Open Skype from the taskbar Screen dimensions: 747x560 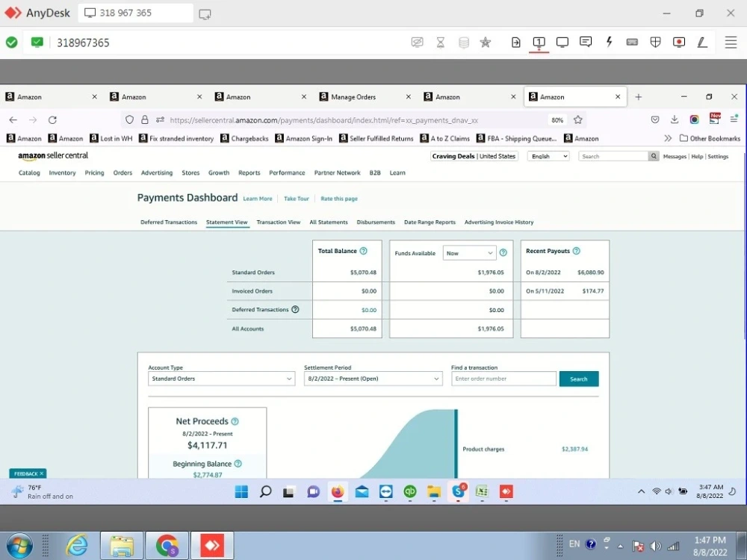click(458, 492)
